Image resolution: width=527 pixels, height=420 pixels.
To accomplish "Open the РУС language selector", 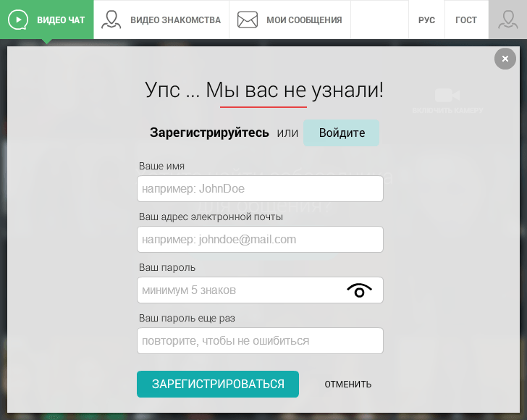I will point(426,20).
